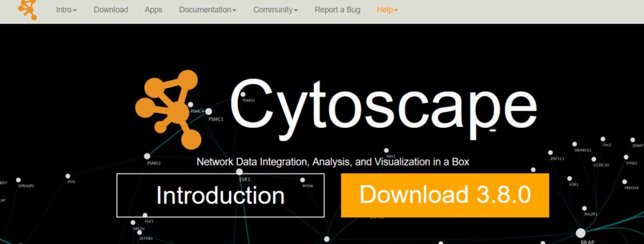Click the SETDB1 node label
This screenshot has width=644, height=244.
(146, 238)
